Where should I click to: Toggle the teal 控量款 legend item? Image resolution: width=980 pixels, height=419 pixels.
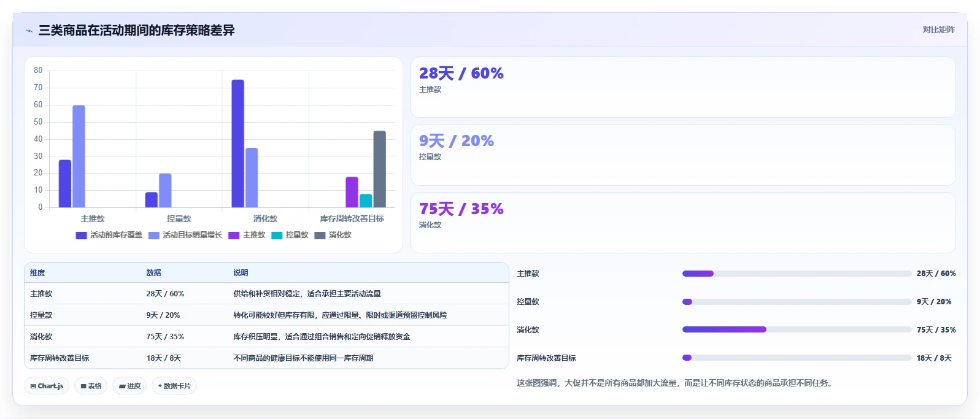click(x=290, y=235)
